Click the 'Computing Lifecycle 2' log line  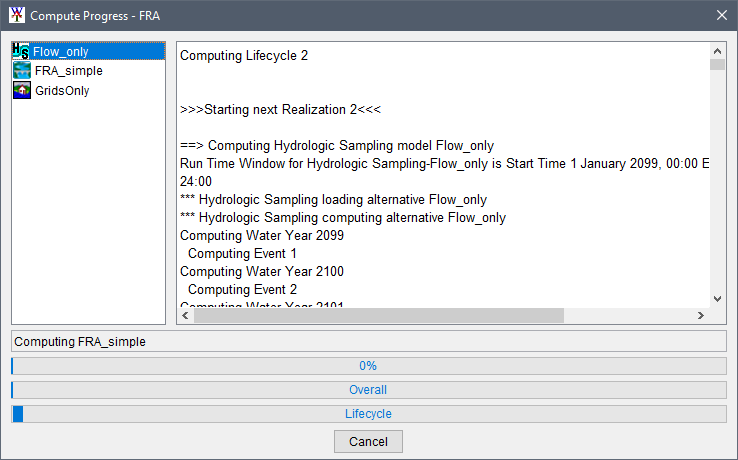click(244, 56)
